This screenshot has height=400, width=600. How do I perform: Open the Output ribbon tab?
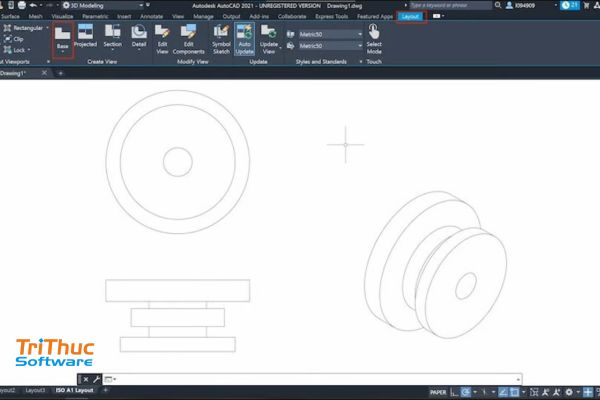point(231,16)
